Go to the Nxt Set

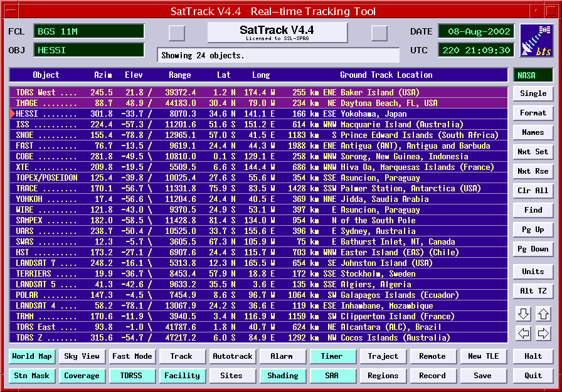(533, 152)
